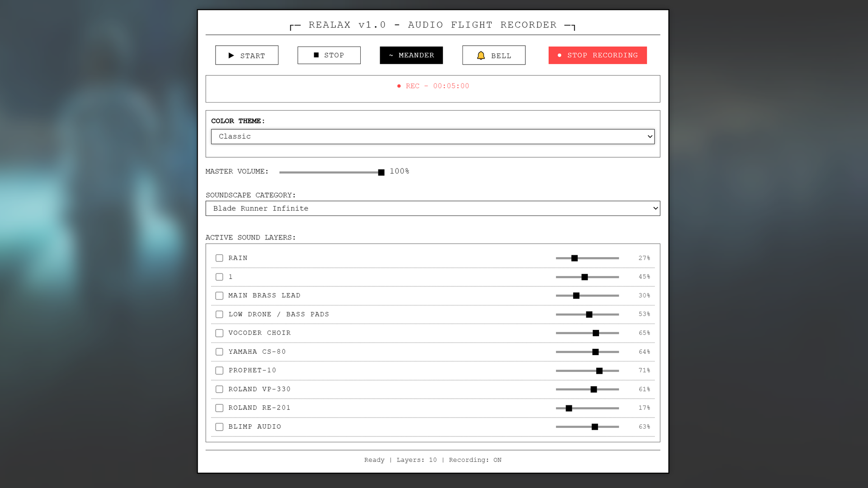Enable the RAIN sound layer

click(x=219, y=258)
